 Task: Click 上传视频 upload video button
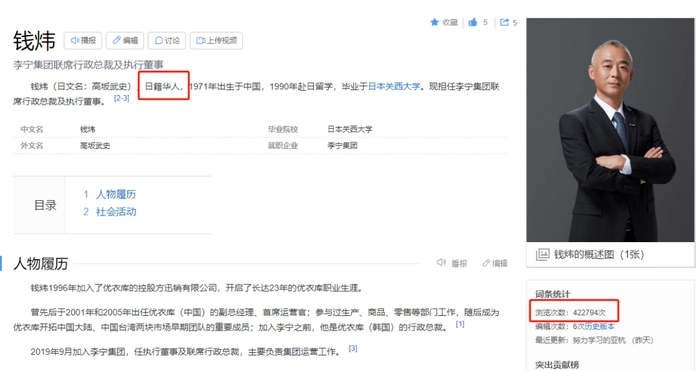pos(217,41)
